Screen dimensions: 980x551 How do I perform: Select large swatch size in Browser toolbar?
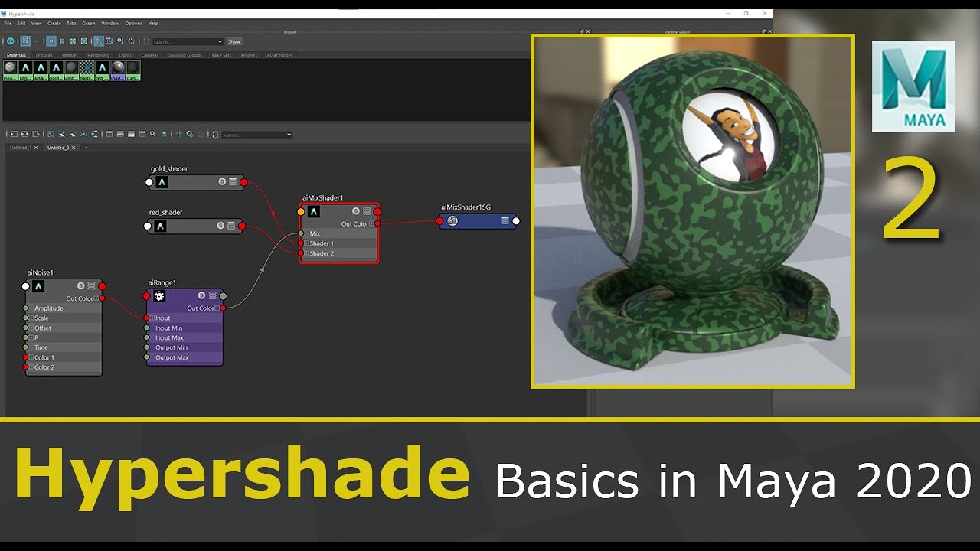click(x=73, y=41)
